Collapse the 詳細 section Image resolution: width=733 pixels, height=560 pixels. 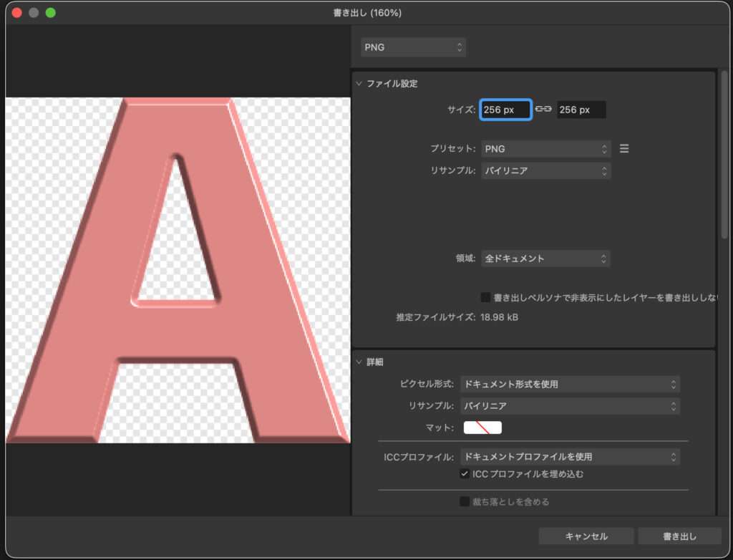(359, 362)
